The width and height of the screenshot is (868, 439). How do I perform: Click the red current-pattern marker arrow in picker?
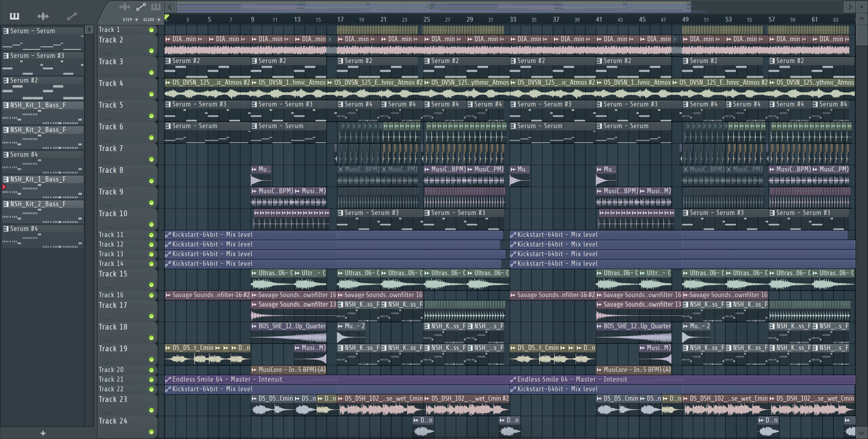[4, 187]
